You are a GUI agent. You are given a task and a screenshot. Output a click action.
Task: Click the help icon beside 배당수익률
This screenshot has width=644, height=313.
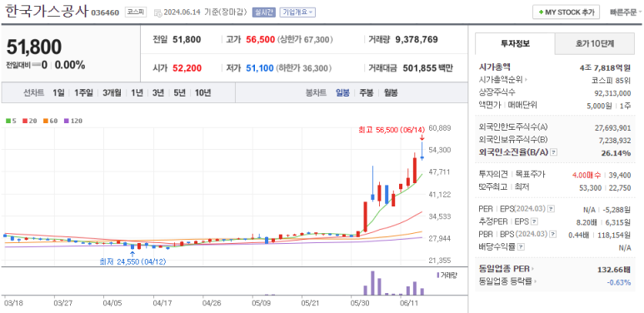pos(521,247)
